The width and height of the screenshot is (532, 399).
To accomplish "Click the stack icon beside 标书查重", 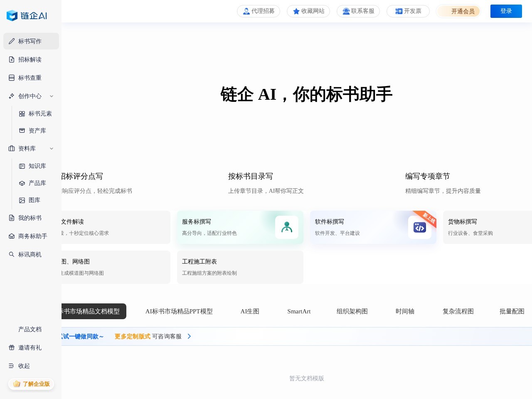I will coord(12,78).
